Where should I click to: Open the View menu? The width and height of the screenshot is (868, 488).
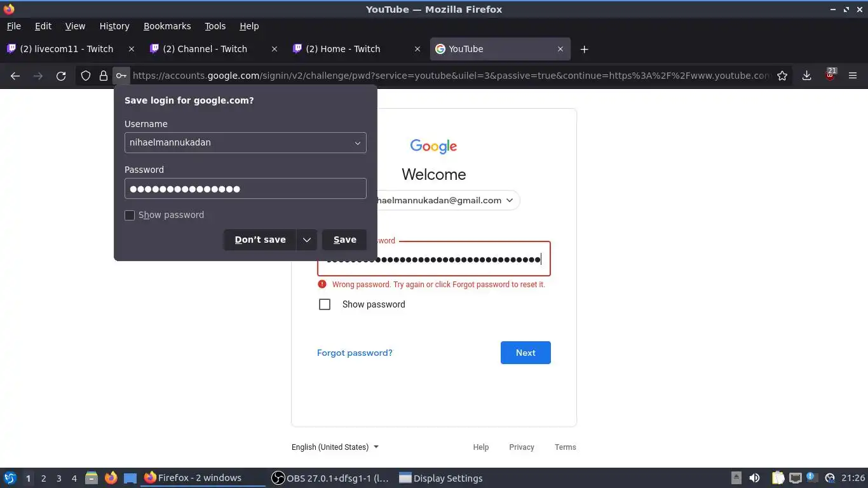coord(75,26)
